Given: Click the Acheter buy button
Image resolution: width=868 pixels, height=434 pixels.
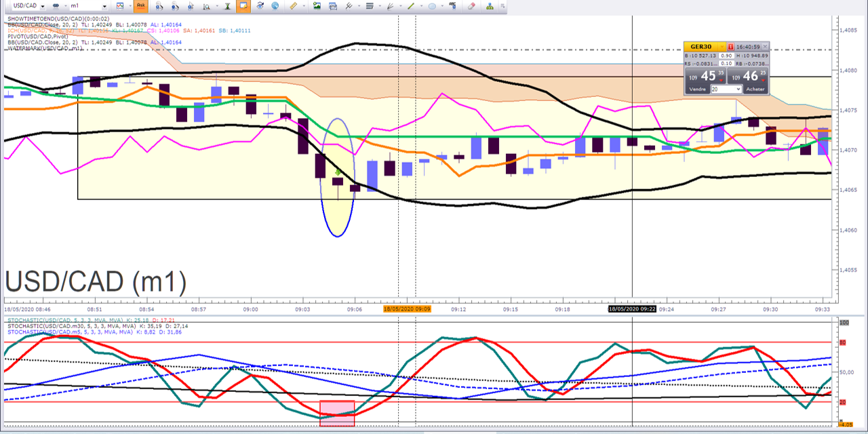Looking at the screenshot, I should (755, 90).
